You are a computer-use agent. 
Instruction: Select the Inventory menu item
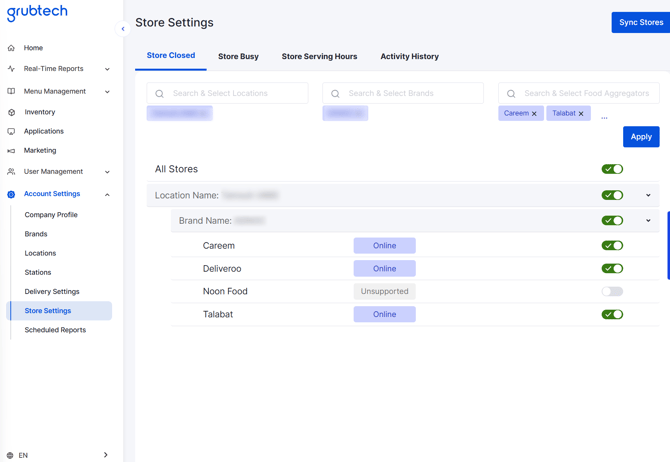click(x=40, y=112)
